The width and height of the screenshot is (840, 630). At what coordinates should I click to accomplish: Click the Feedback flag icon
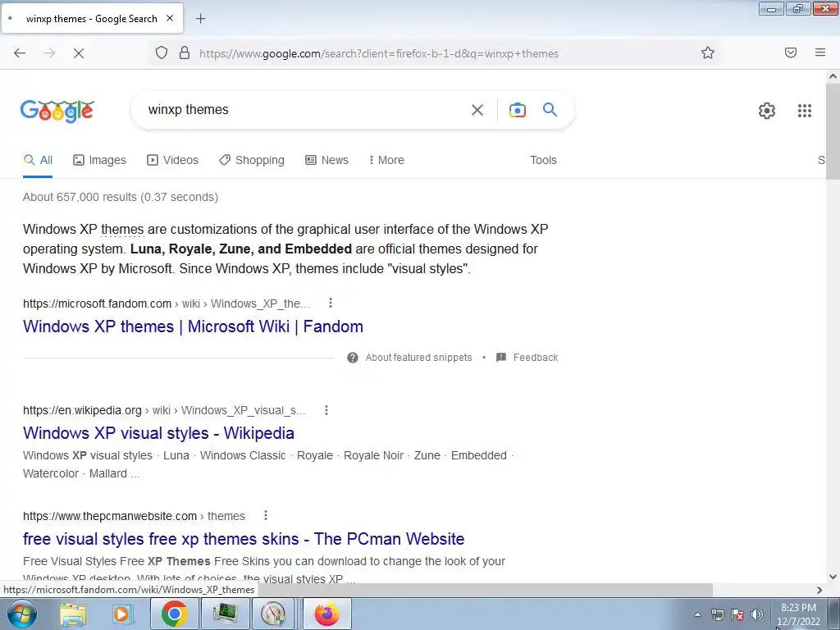[501, 358]
